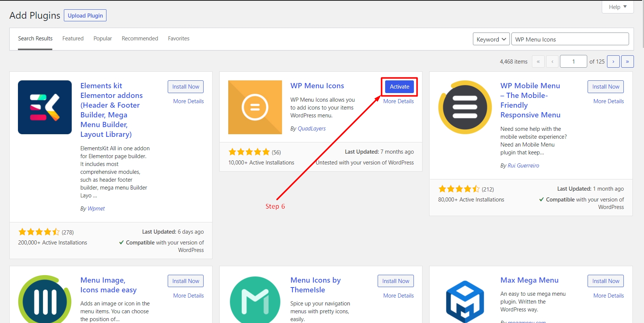This screenshot has height=323, width=644.
Task: Open the Keyword search type dropdown
Action: [491, 39]
